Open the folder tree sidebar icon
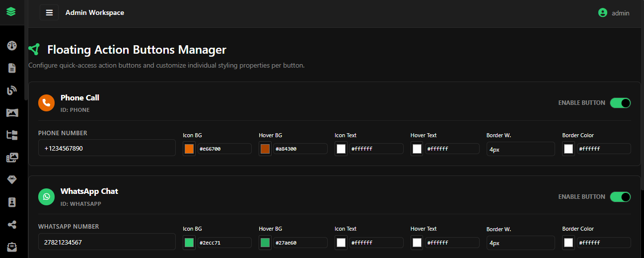644x258 pixels. click(x=12, y=135)
